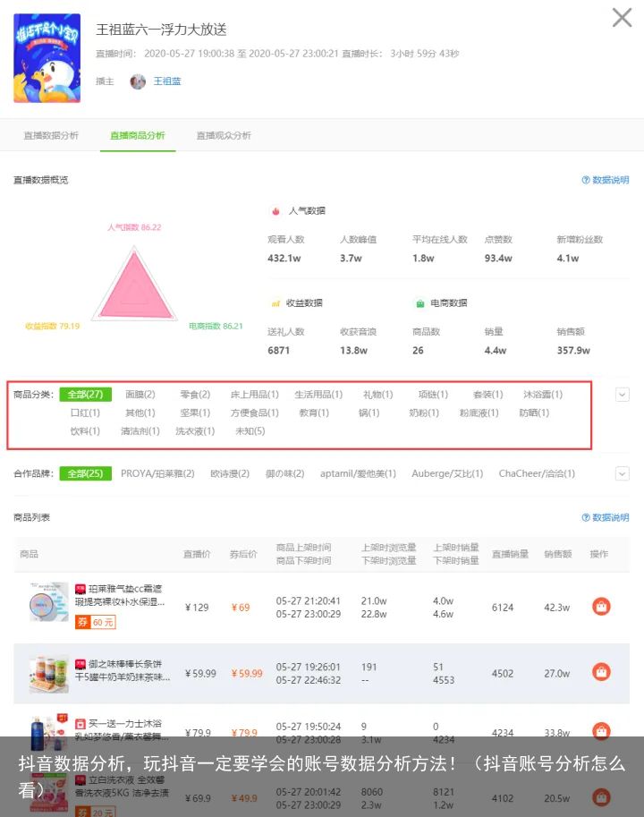Filter products by 未知(5)
Image resolution: width=644 pixels, height=817 pixels.
[x=250, y=431]
